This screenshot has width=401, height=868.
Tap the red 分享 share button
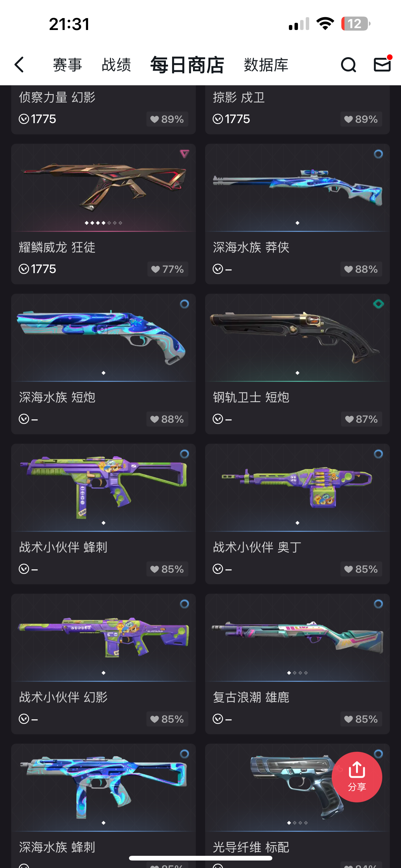[x=357, y=777]
